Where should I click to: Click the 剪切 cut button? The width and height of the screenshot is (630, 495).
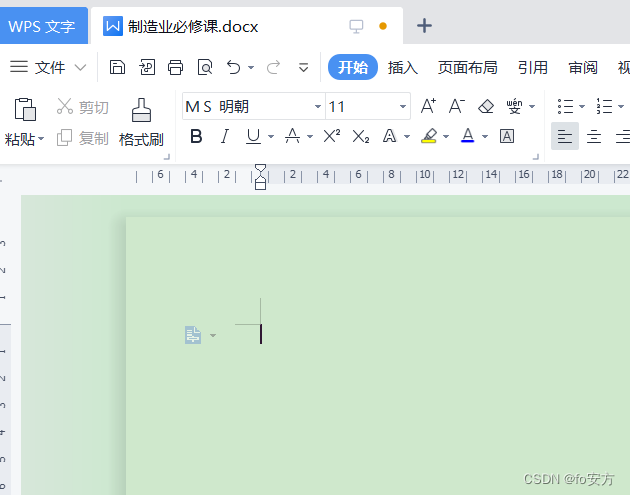(x=83, y=107)
